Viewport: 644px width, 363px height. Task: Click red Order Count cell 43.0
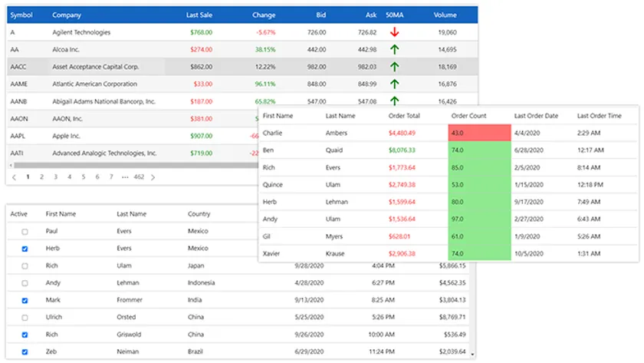[479, 133]
